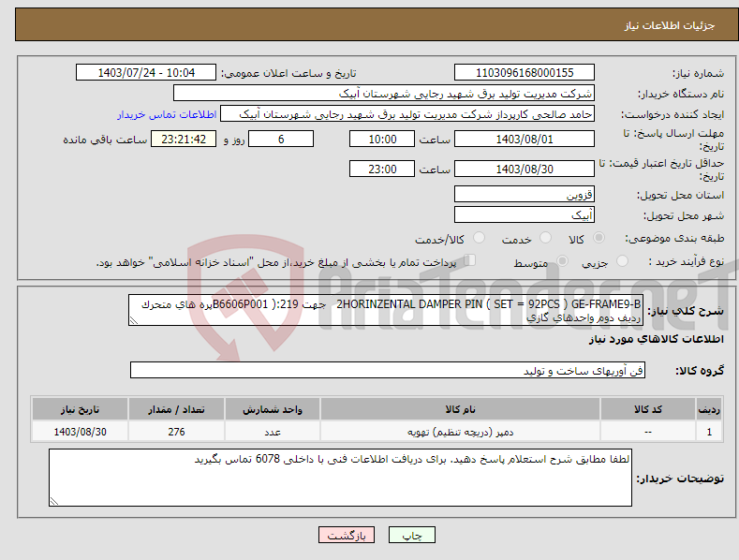Screen dimensions: 739x560
Task: Click the بازگشت (back) button
Action: click(347, 535)
